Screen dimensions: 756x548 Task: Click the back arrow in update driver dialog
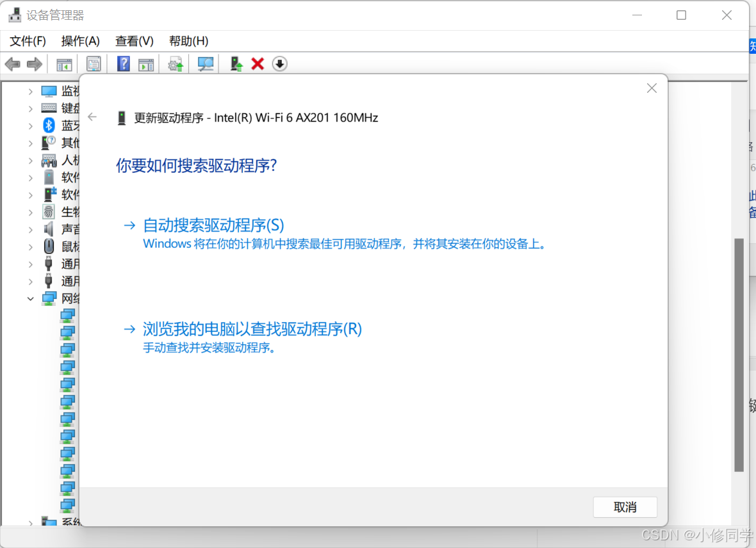(92, 117)
